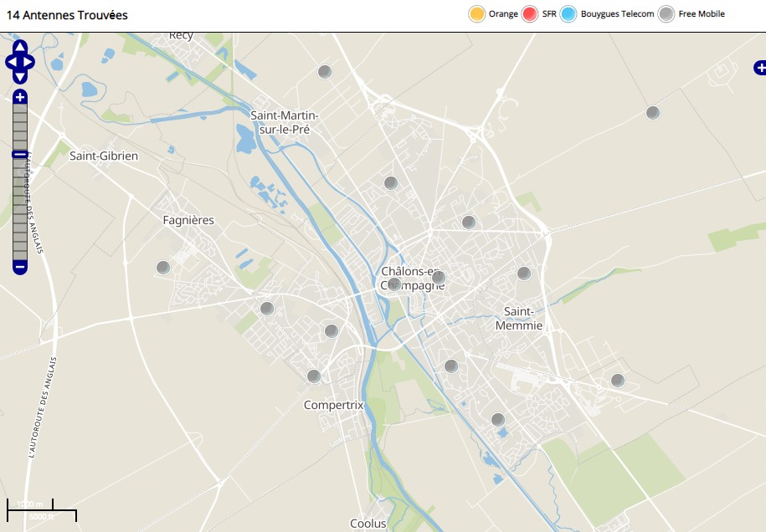This screenshot has height=532, width=766.
Task: Toggle the Orange operator legend marker
Action: click(477, 14)
